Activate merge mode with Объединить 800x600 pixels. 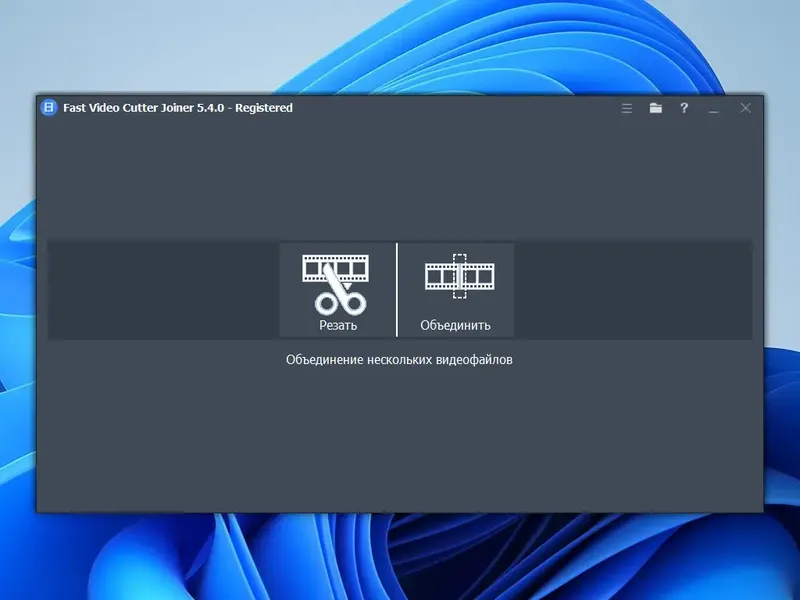(x=458, y=323)
